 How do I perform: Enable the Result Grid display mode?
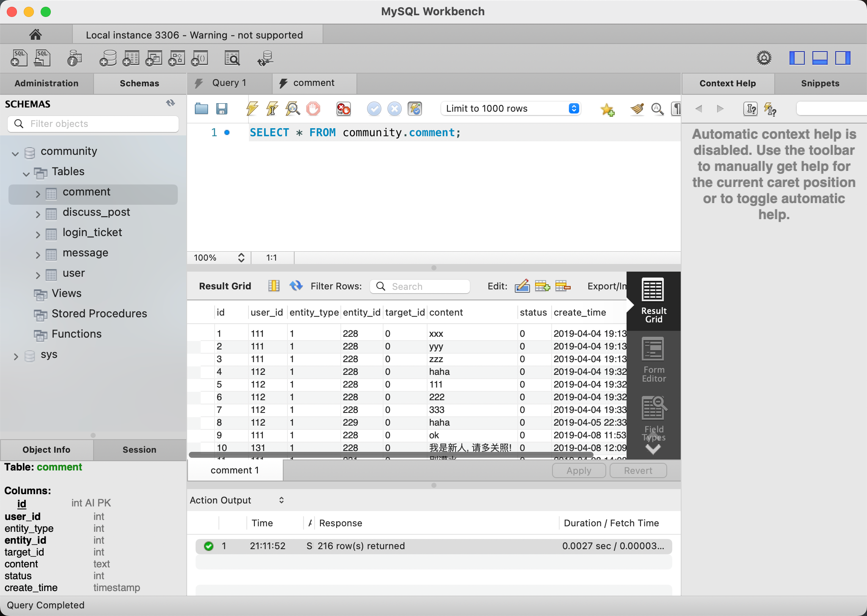pyautogui.click(x=652, y=302)
